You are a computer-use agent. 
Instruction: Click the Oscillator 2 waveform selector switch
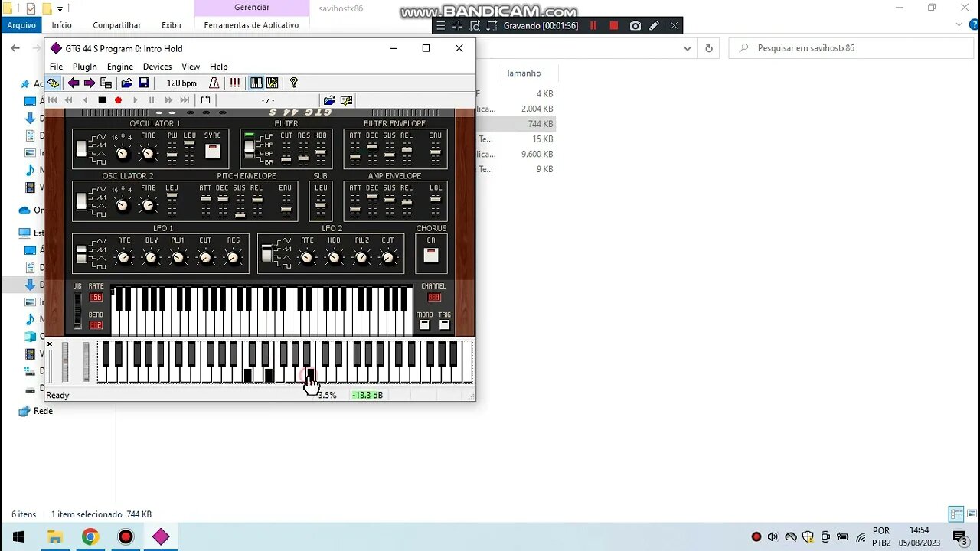click(x=81, y=202)
